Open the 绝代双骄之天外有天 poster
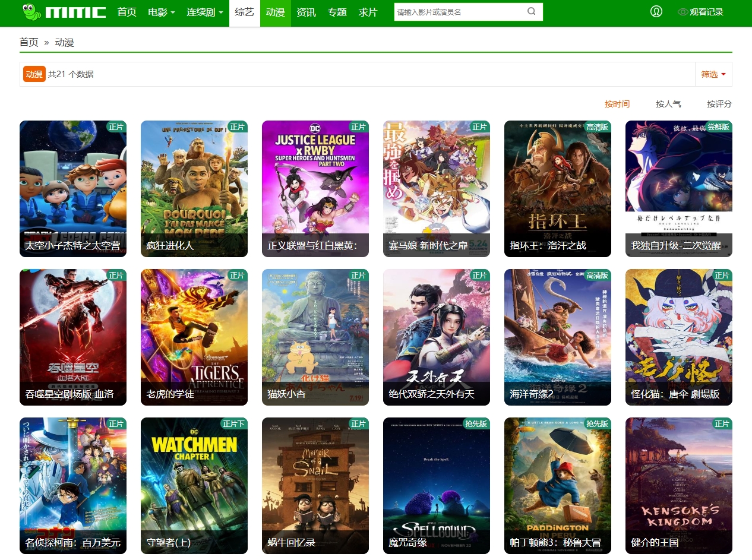Screen dimensions: 752x560 437,337
